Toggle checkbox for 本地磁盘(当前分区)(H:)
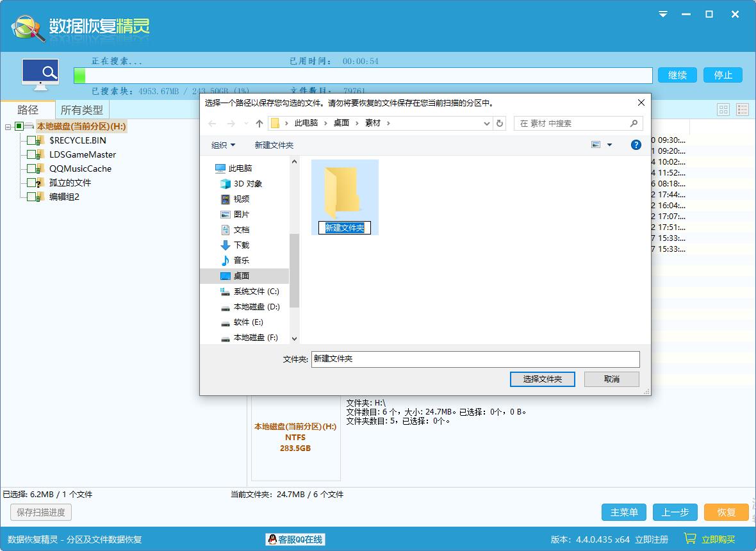 tap(19, 126)
